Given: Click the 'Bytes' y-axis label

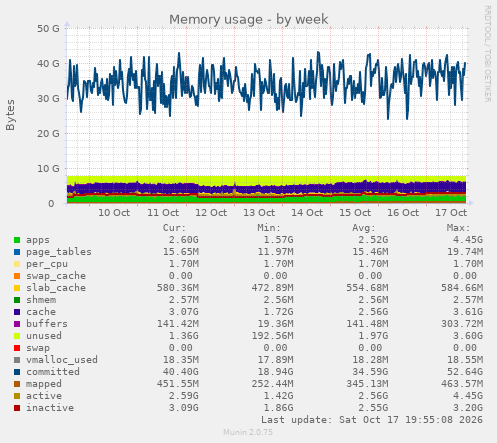Looking at the screenshot, I should pos(10,115).
